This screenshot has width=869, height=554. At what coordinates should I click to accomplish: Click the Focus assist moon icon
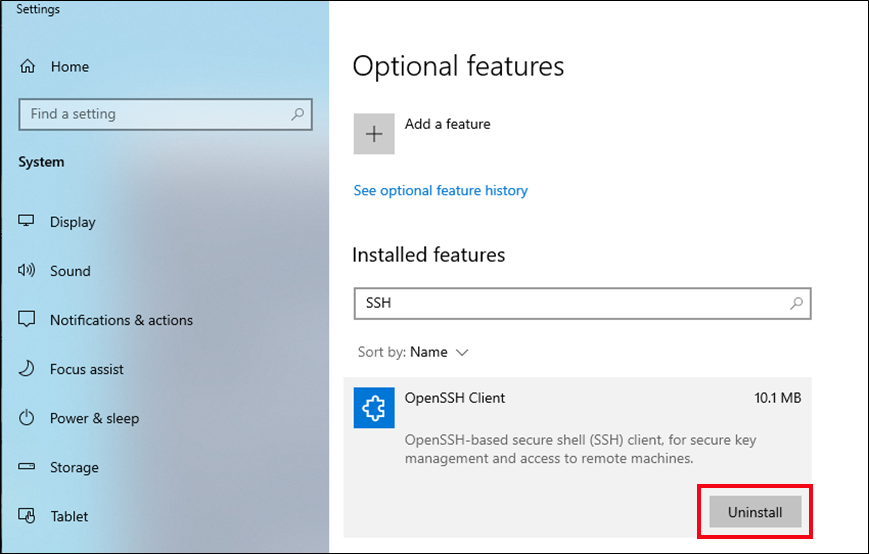point(27,368)
